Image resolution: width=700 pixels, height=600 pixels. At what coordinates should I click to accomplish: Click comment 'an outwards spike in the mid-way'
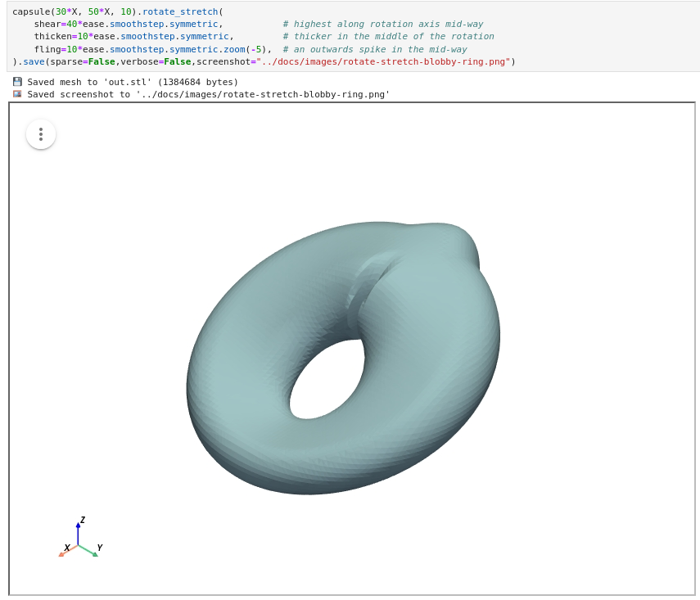375,49
